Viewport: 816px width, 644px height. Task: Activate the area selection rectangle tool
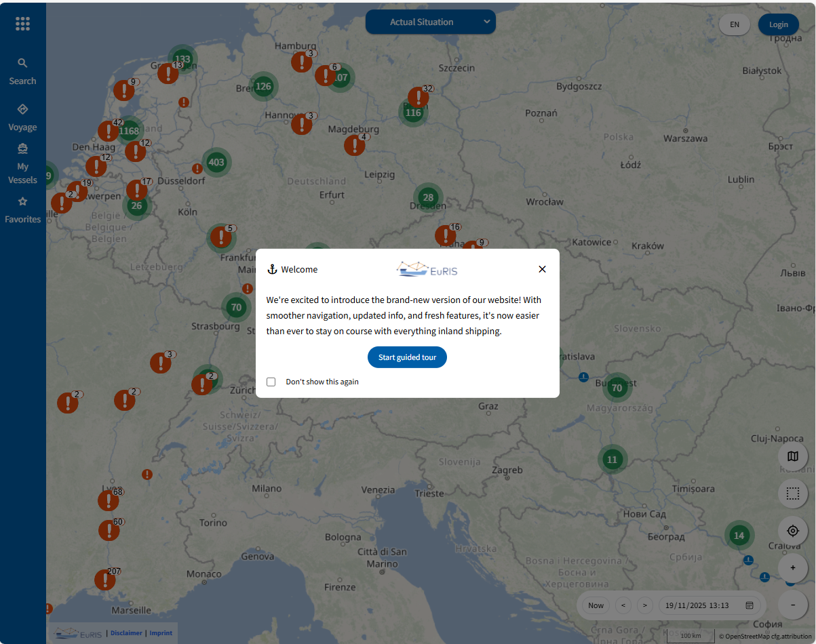coord(792,494)
